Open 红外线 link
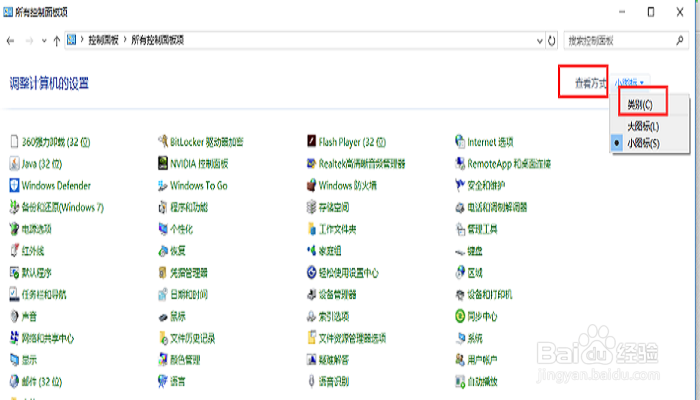Viewport: 700px width, 400px height. coord(33,251)
